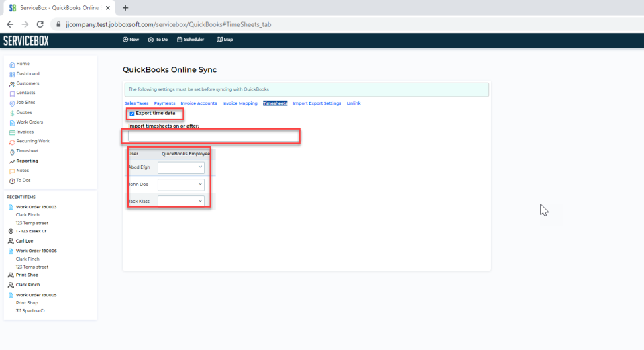Click the Abcd Efgh user name
Screen dimensions: 644x350
pyautogui.click(x=140, y=167)
